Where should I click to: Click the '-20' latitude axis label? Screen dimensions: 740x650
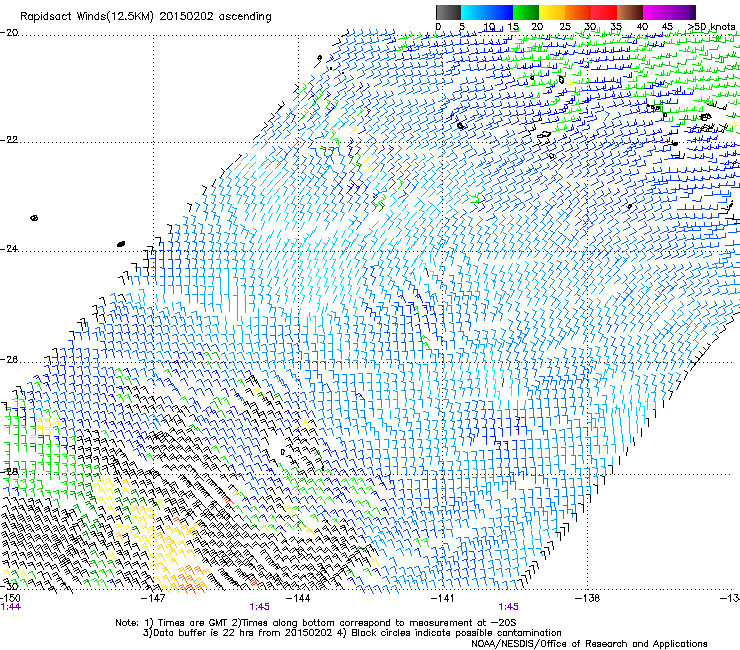[9, 33]
